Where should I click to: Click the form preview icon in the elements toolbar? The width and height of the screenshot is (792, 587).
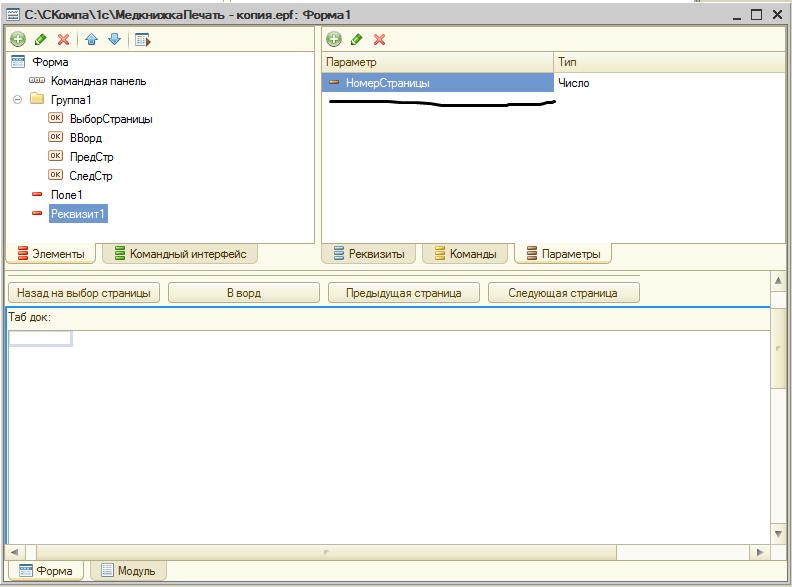[143, 40]
